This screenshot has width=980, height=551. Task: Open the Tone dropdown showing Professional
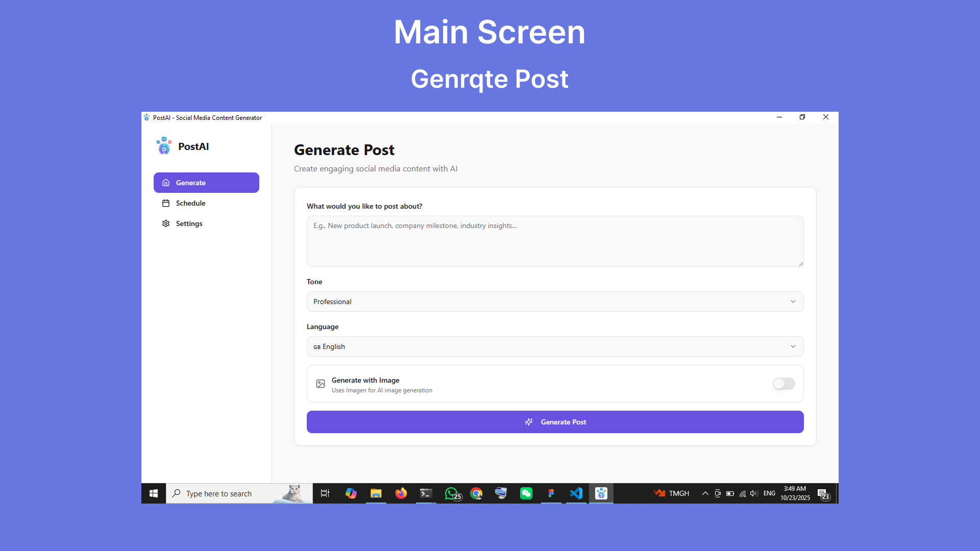555,302
